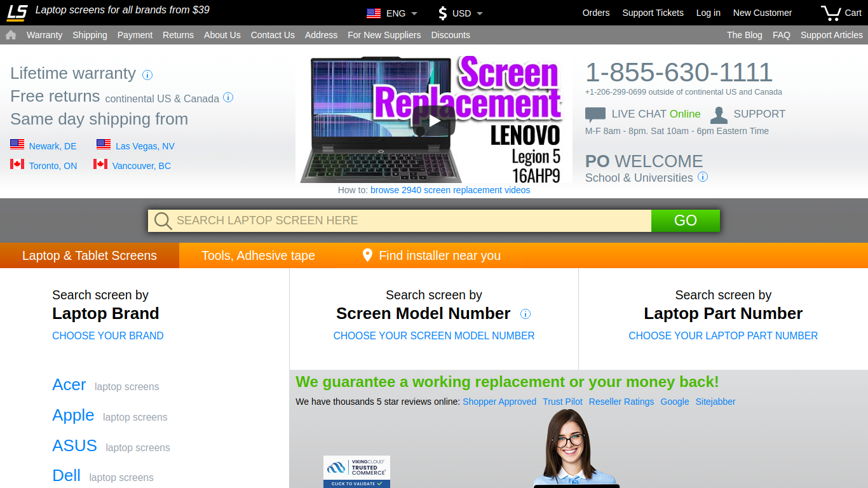Select the Laptop & Tablet Screens tab

click(x=90, y=255)
